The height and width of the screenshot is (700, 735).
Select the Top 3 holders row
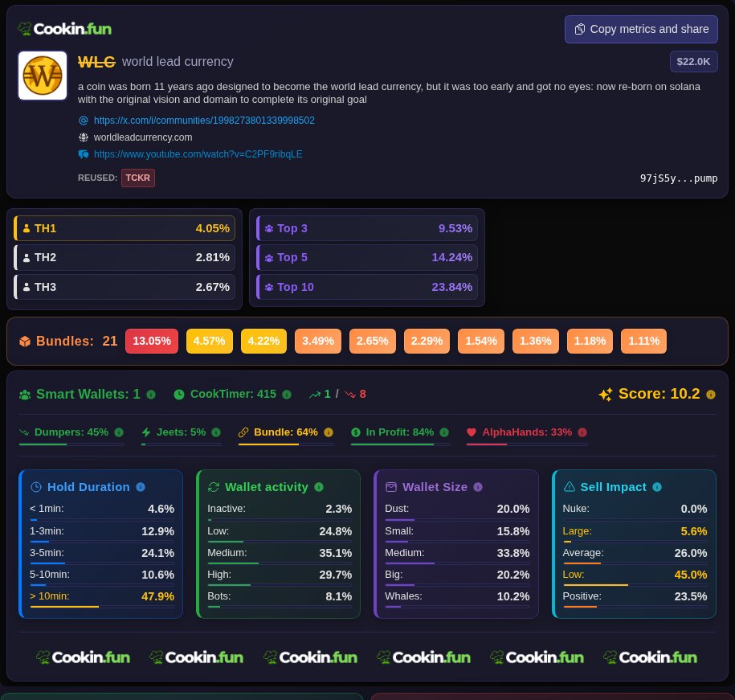tap(367, 228)
